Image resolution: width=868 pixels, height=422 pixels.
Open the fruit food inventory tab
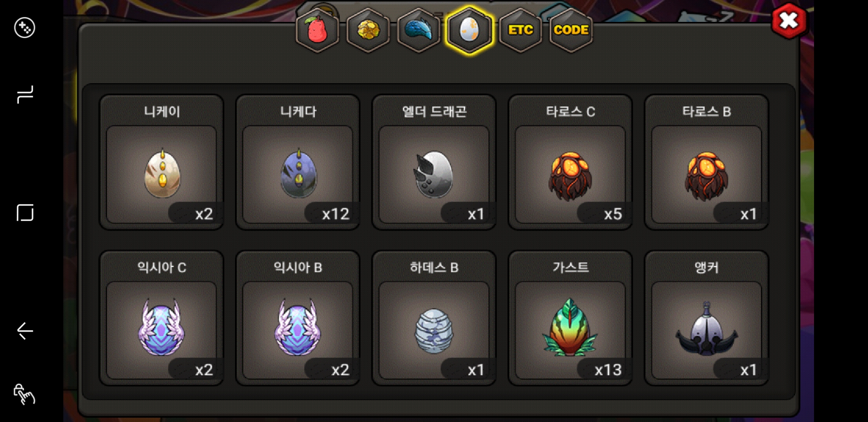coord(317,30)
